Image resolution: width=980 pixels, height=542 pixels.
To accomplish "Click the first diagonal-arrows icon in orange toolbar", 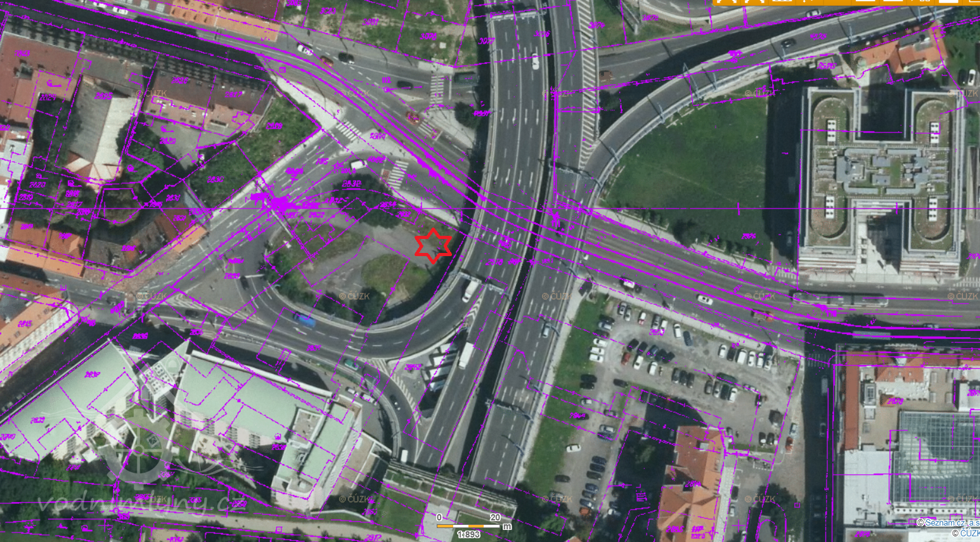I will (x=728, y=2).
